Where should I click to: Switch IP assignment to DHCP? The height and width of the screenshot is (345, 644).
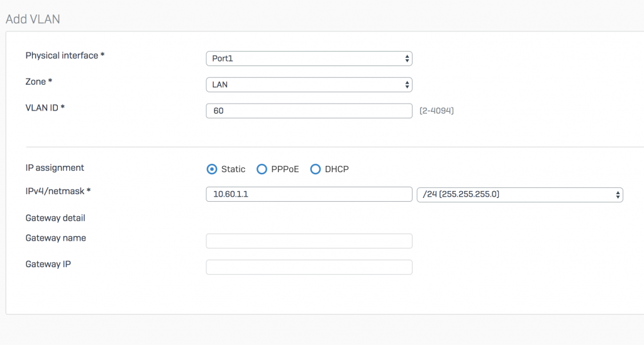pos(315,169)
